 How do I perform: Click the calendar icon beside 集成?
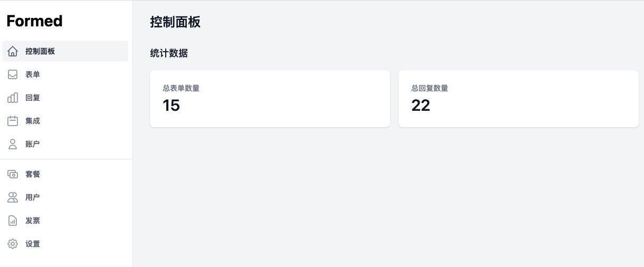point(13,121)
